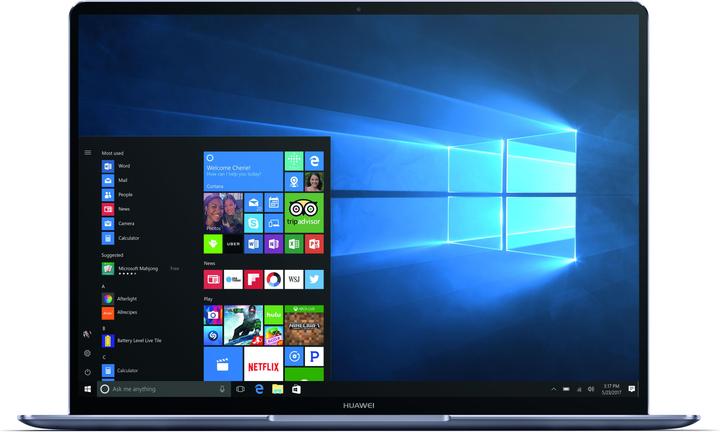Screen dimensions: 720x432
Task: Click the volume speaker icon in tray
Action: (591, 389)
